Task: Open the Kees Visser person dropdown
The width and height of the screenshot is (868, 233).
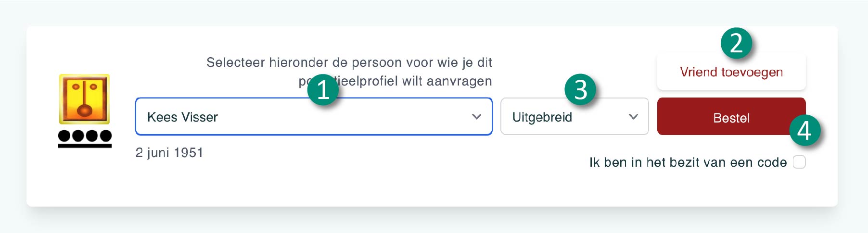Action: coord(314,117)
